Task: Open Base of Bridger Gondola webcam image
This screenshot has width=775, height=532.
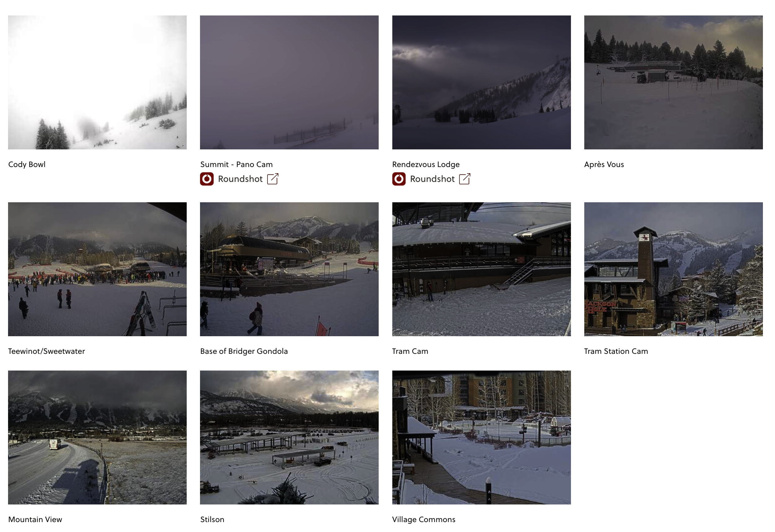Action: pyautogui.click(x=289, y=269)
